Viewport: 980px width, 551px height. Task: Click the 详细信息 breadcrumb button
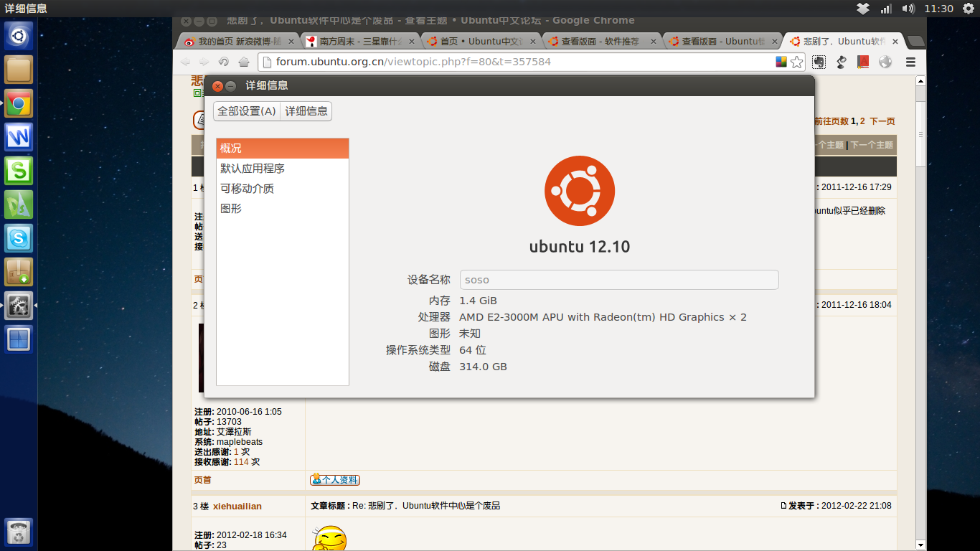[x=306, y=111]
